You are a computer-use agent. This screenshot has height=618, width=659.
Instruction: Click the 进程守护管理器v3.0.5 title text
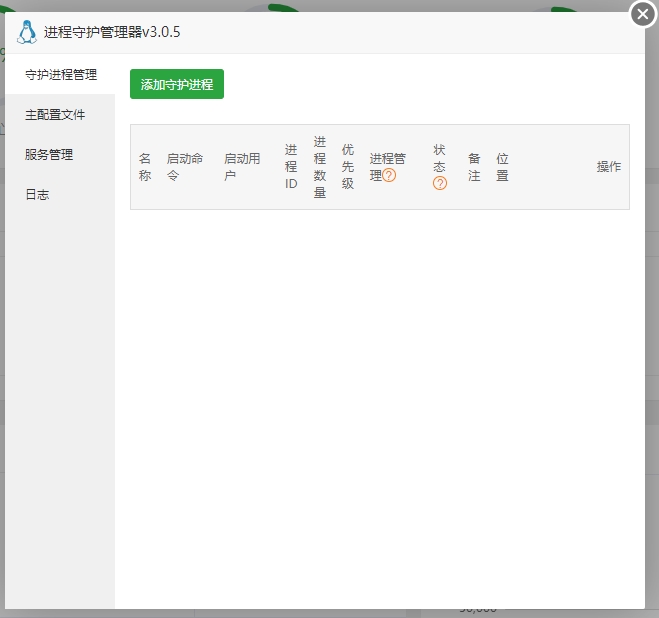pyautogui.click(x=112, y=32)
